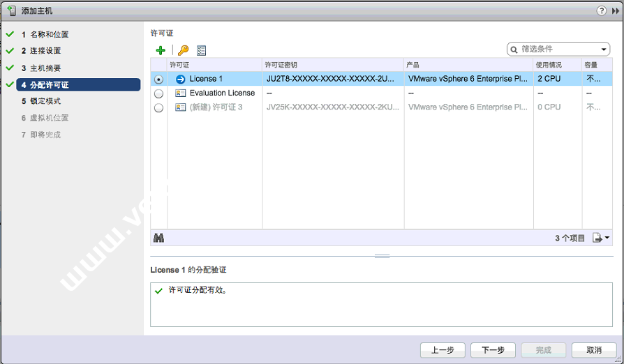Open the filter criteria dropdown arrow

(604, 50)
